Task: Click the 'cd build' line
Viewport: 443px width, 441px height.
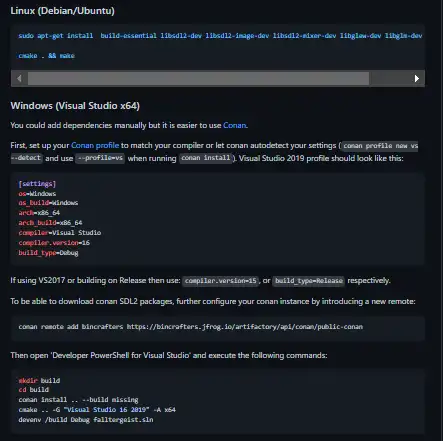Action: (34, 390)
